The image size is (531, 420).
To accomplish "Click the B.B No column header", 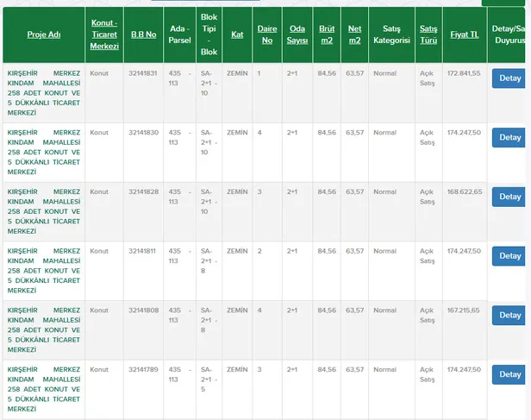I will (143, 34).
